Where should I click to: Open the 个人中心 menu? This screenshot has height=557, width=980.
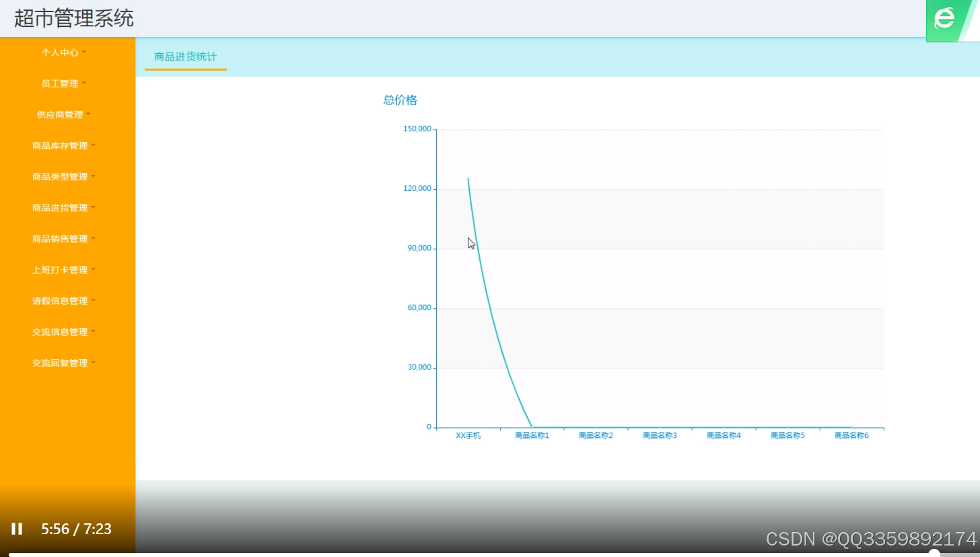pyautogui.click(x=63, y=52)
